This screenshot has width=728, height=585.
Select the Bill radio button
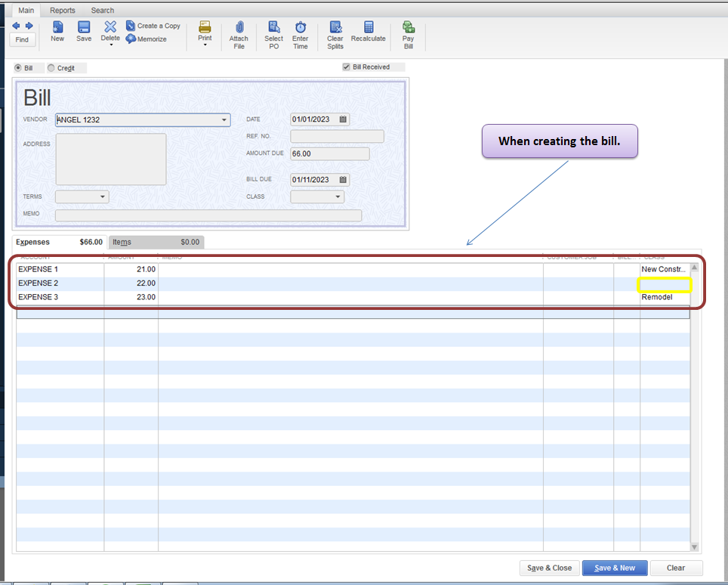(18, 68)
